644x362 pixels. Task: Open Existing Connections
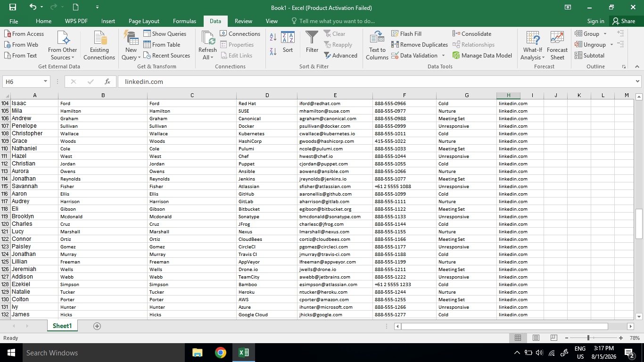tap(99, 46)
